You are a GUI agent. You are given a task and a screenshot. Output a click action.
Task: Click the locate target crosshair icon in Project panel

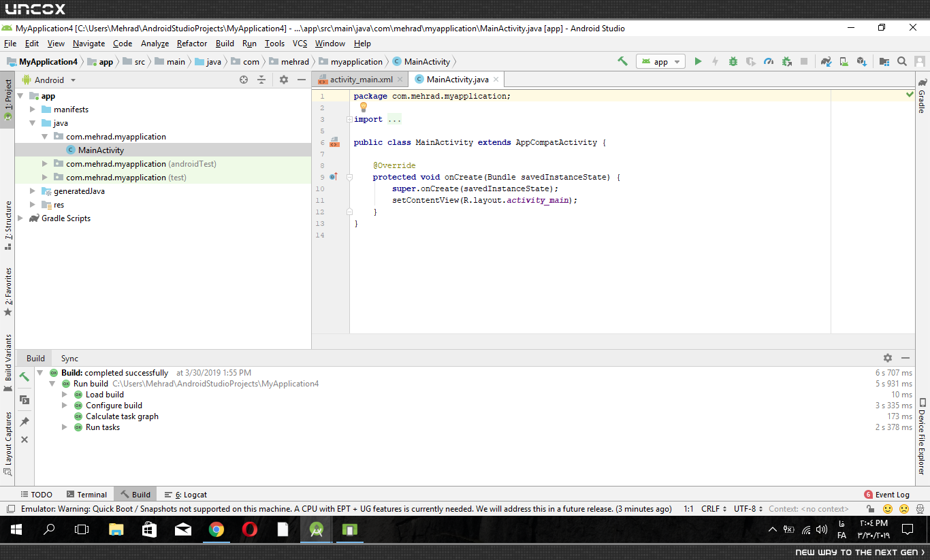point(244,80)
